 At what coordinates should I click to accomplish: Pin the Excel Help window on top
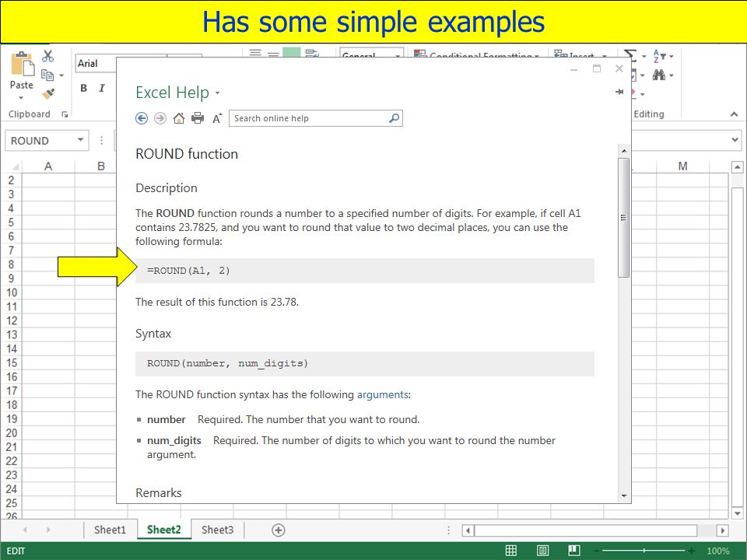coord(619,92)
